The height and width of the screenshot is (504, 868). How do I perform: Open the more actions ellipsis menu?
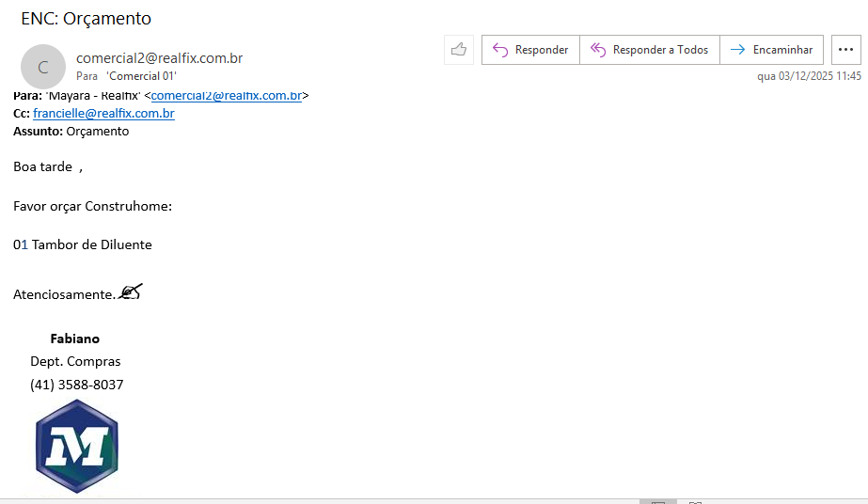pos(846,50)
